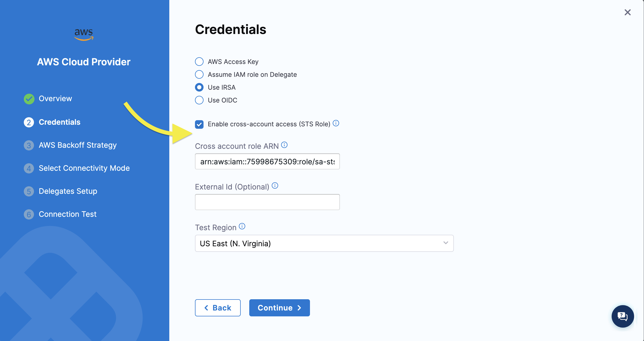This screenshot has width=644, height=341.
Task: Click the AWS logo in sidebar
Action: (84, 35)
